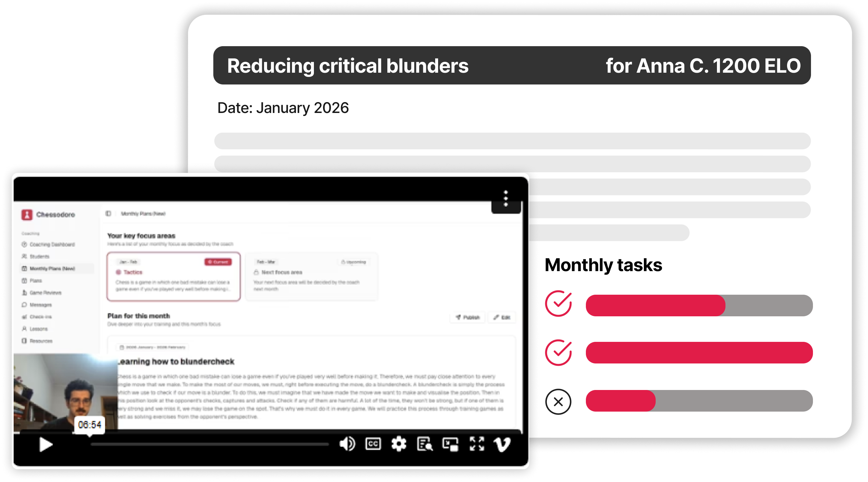This screenshot has height=482, width=868.
Task: Seek on the video progress bar
Action: pyautogui.click(x=209, y=444)
